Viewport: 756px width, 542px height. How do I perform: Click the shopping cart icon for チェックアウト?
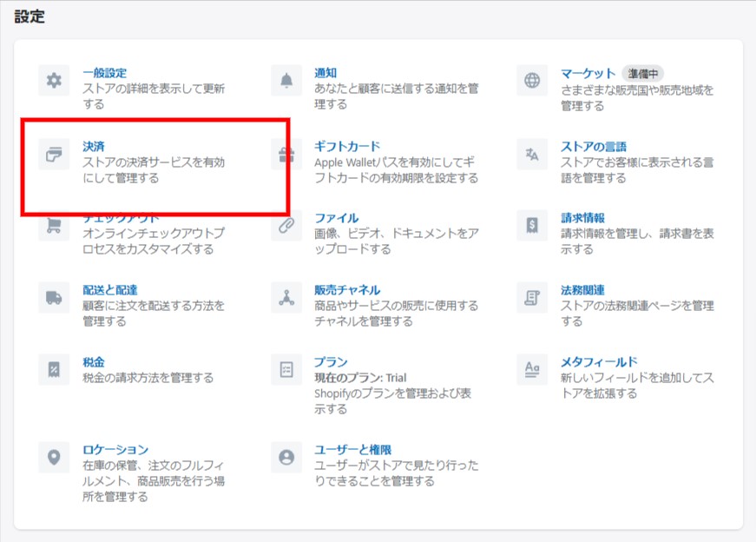(x=54, y=226)
